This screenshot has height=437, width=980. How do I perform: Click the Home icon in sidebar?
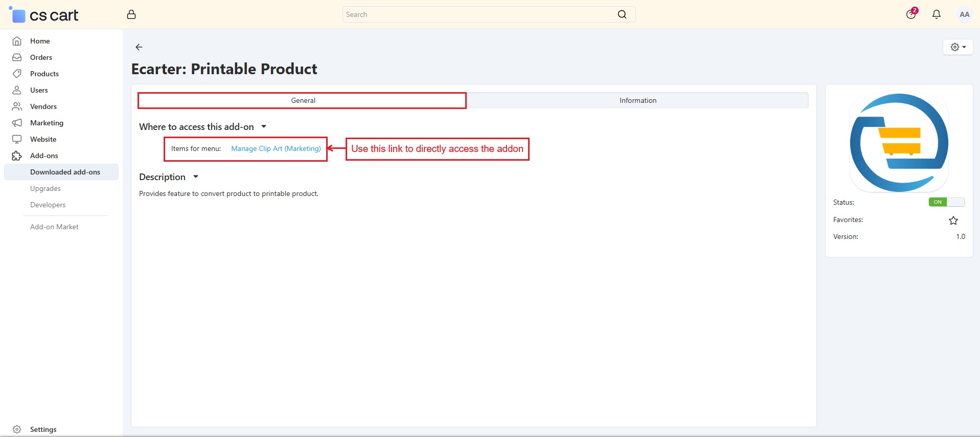[17, 41]
